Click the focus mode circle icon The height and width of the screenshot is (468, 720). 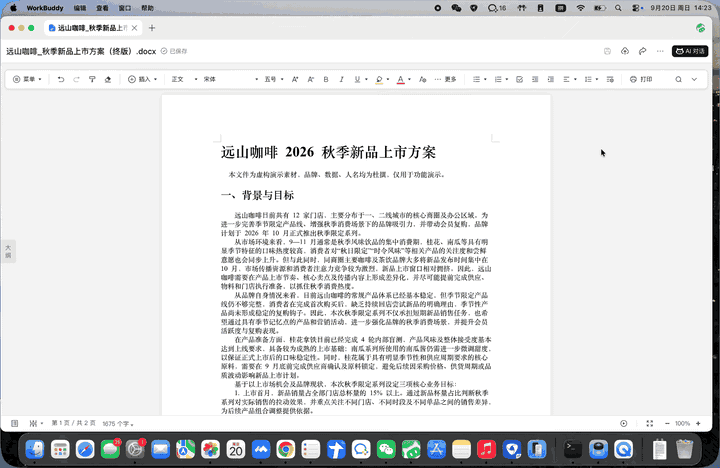point(623,423)
